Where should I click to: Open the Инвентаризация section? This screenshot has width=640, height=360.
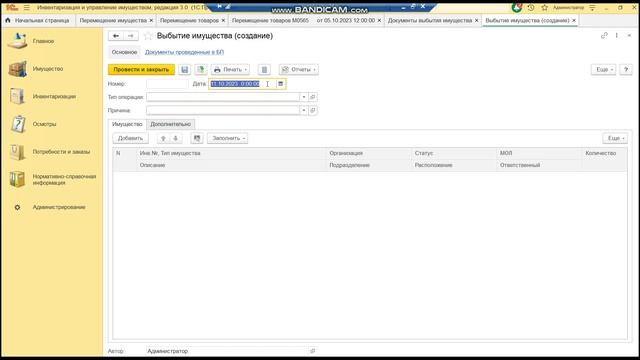tap(54, 96)
